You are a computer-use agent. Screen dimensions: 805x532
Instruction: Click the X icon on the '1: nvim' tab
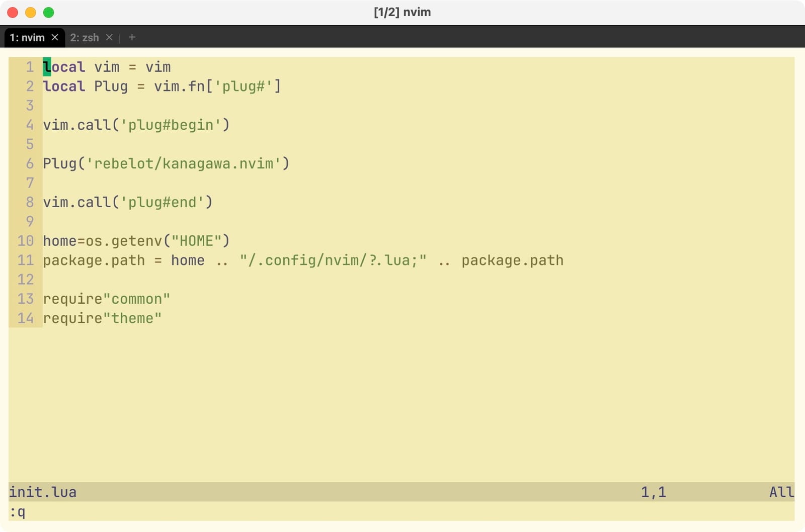coord(55,37)
